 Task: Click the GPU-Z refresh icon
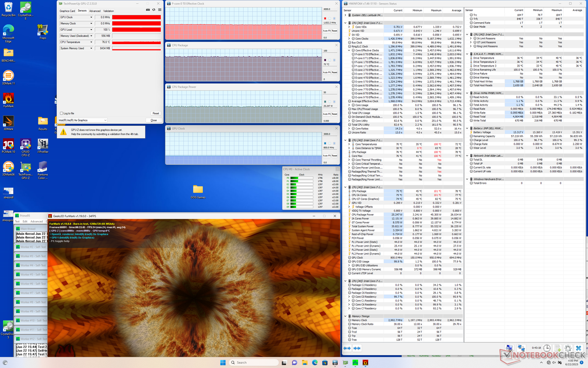click(x=154, y=10)
